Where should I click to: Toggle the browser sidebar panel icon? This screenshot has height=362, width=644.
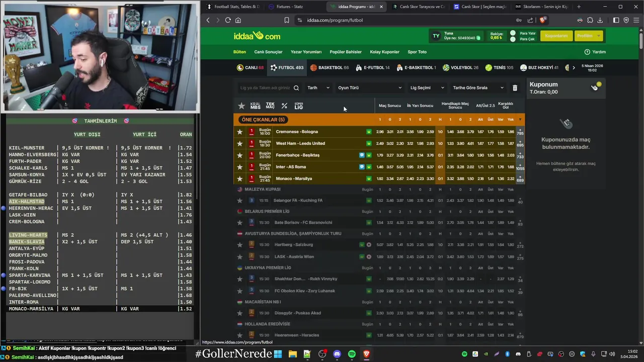(x=616, y=20)
